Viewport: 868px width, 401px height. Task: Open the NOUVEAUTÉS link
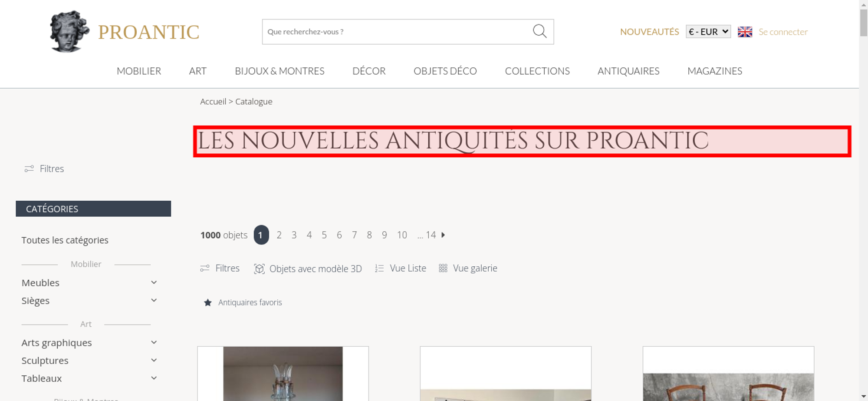coord(649,32)
